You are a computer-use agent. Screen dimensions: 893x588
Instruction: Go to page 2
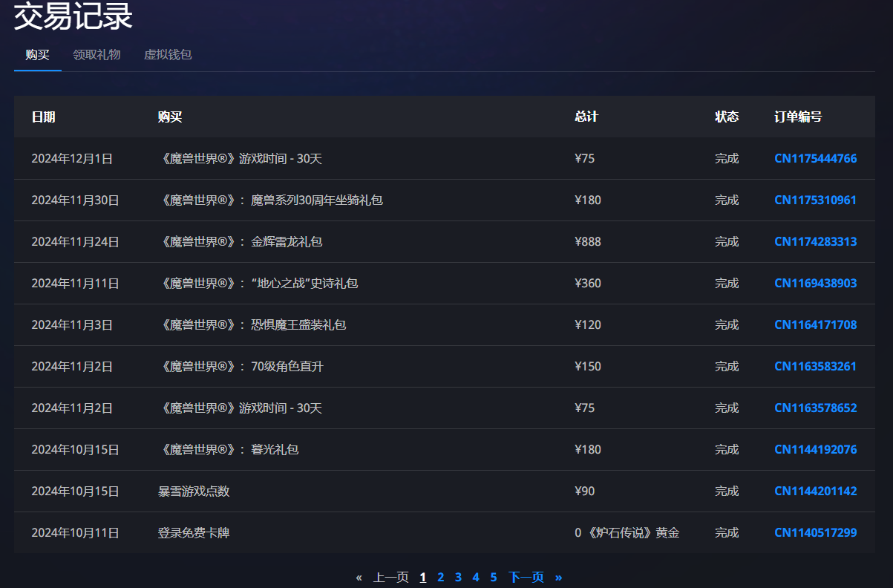pos(441,578)
